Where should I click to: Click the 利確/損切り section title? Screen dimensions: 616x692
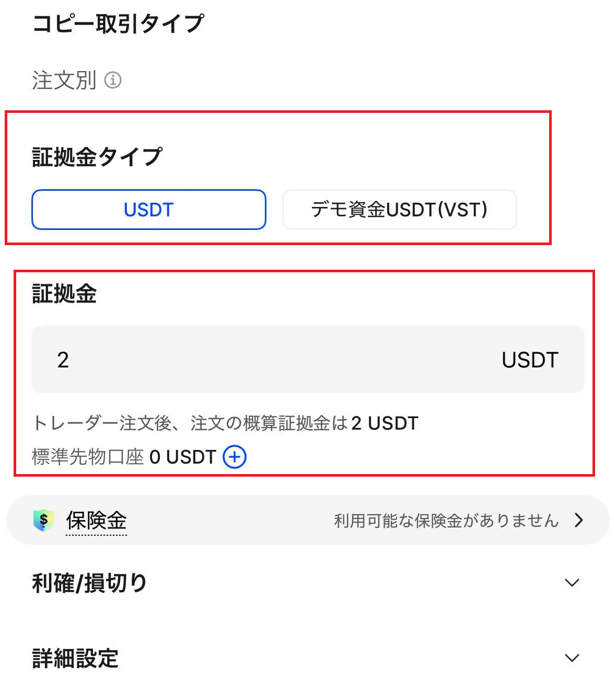89,583
